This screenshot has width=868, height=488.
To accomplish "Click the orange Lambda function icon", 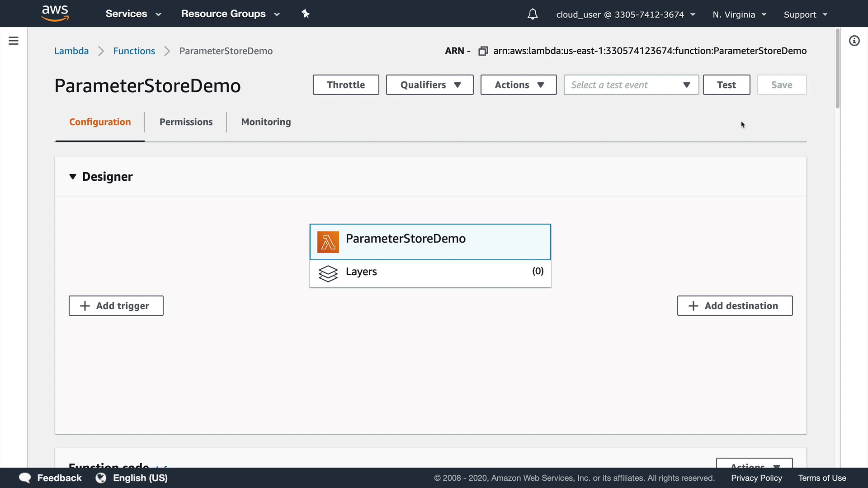I will click(x=328, y=242).
